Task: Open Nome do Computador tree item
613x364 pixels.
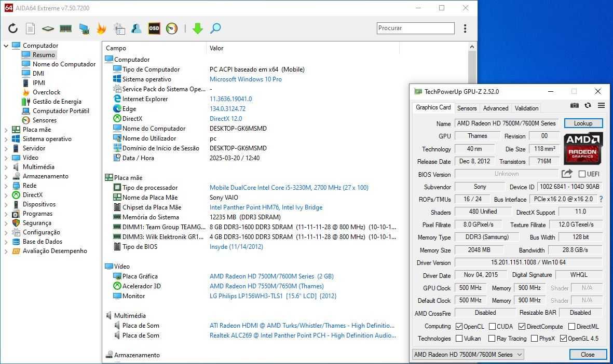Action: coord(64,64)
